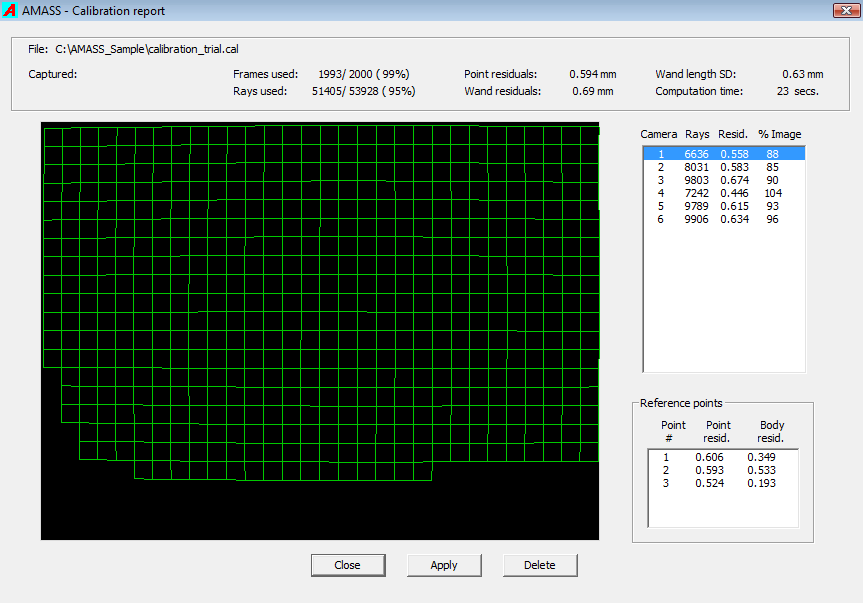Viewport: 863px width, 603px height.
Task: Click the 104 % Image value
Action: [773, 193]
